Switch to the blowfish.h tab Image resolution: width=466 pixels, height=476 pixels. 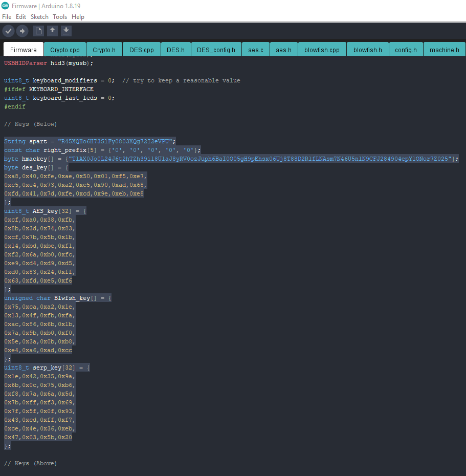click(x=368, y=50)
